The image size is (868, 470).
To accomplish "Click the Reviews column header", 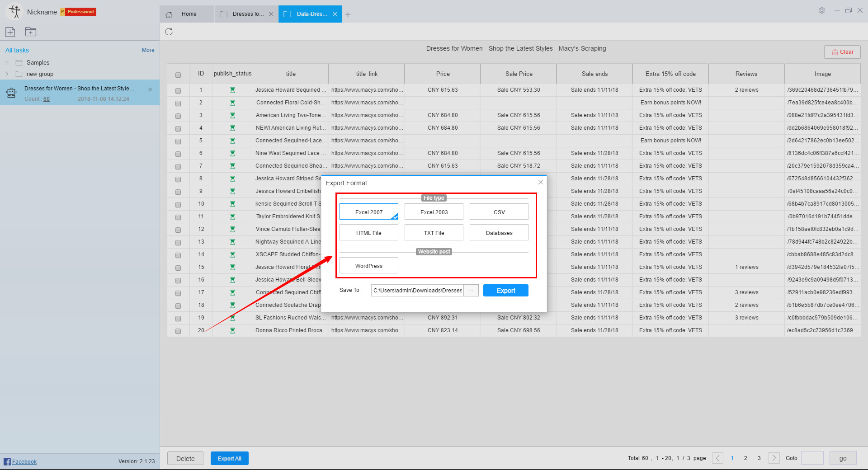I will [x=746, y=74].
